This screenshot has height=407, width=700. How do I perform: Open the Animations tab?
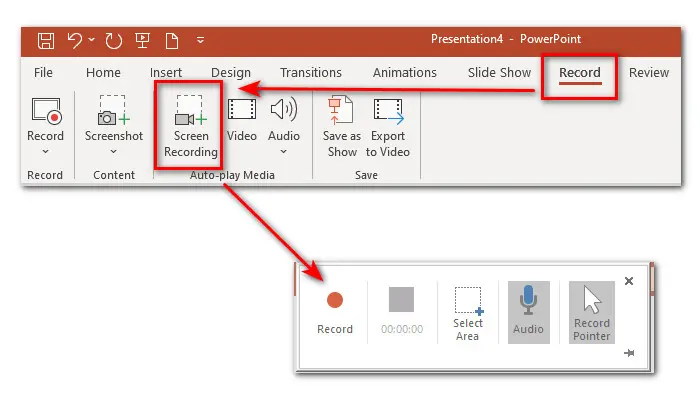(404, 72)
